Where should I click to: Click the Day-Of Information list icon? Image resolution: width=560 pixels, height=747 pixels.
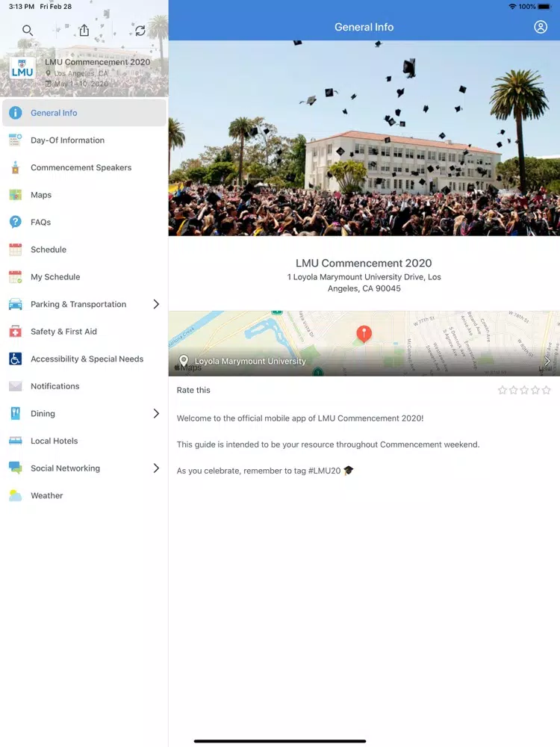click(15, 140)
